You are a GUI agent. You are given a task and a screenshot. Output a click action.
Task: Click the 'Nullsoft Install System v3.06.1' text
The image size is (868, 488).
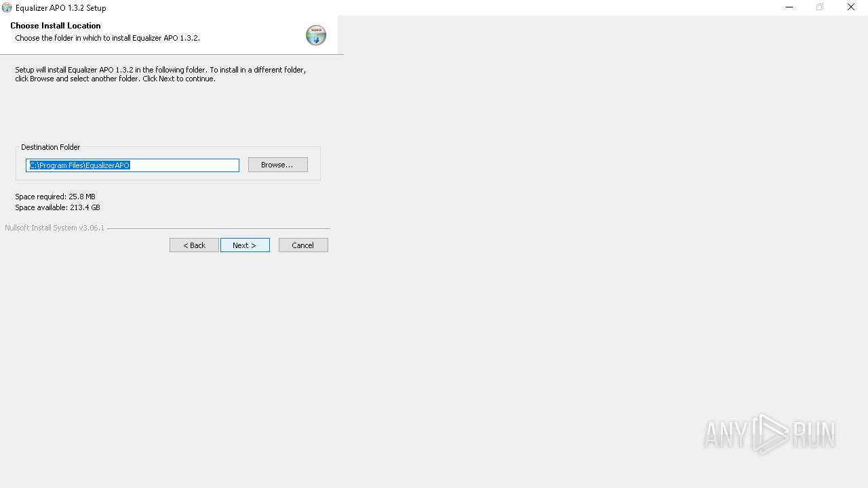coord(54,228)
